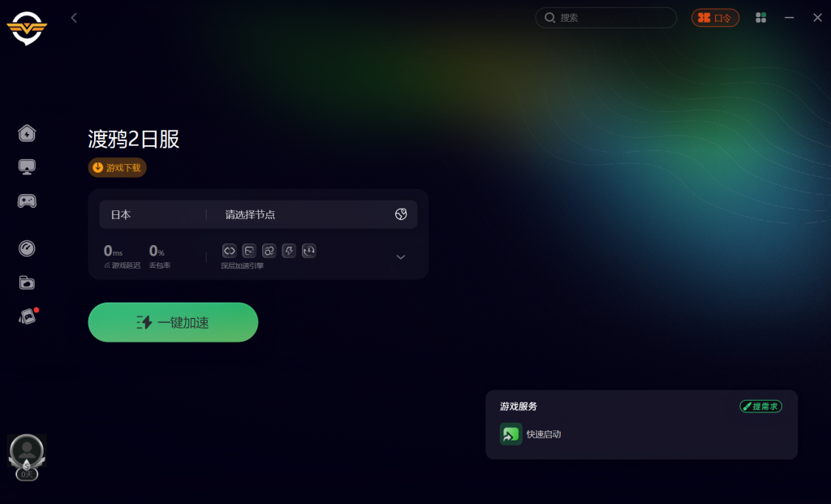Viewport: 831px width, 504px height.
Task: Click the 提需求 feedback tag
Action: [760, 407]
